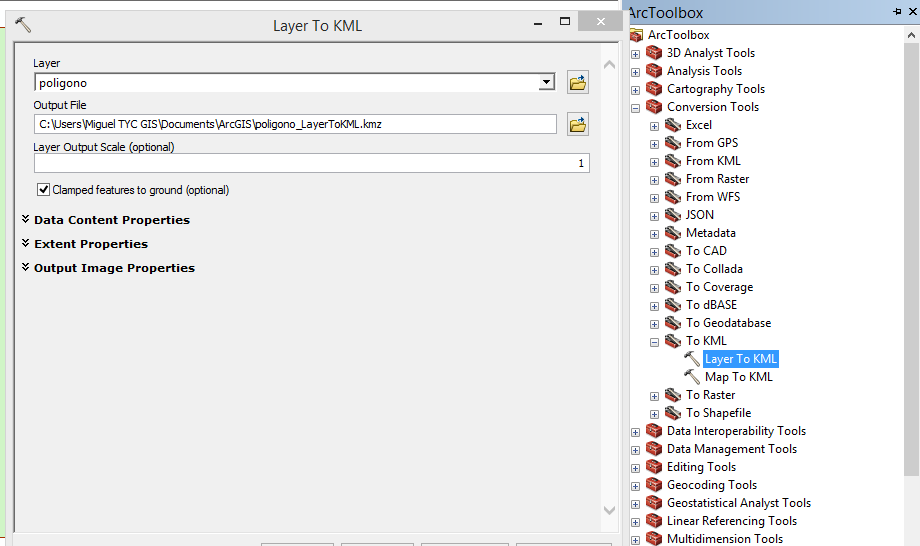Click the Editing Tools toolbox icon

tap(654, 467)
